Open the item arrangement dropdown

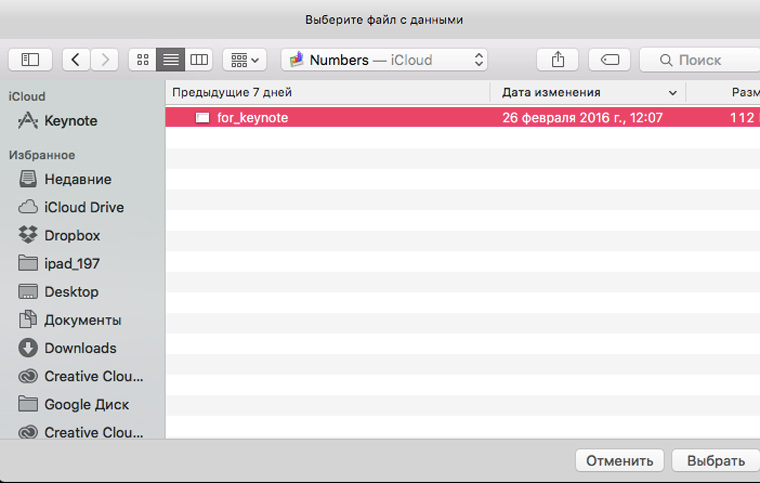click(245, 60)
